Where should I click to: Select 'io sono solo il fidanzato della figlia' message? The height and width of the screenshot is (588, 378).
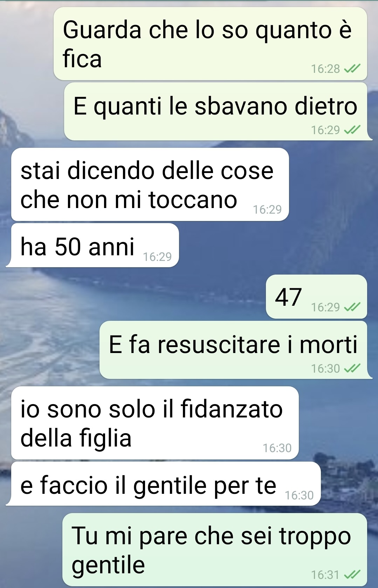155,423
